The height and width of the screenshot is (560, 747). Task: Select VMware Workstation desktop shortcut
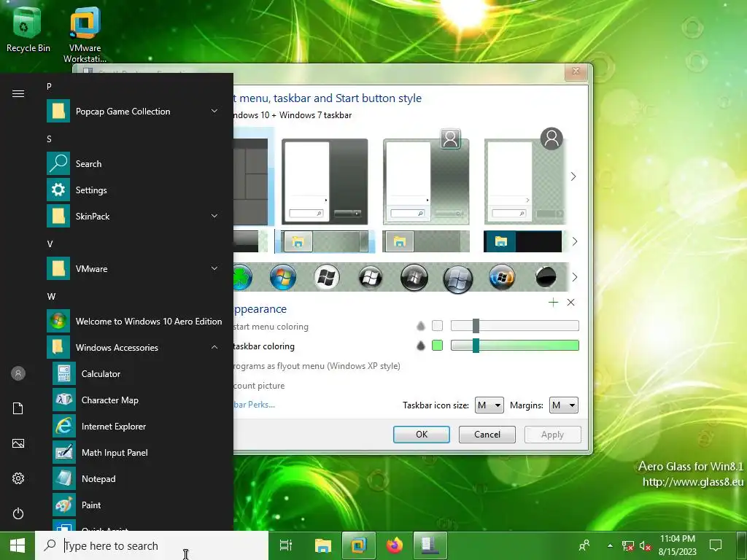pos(85,34)
